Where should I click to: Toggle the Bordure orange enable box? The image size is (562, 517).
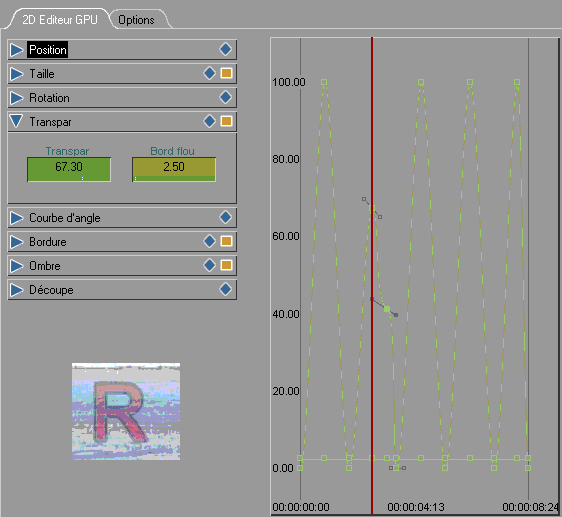(227, 241)
